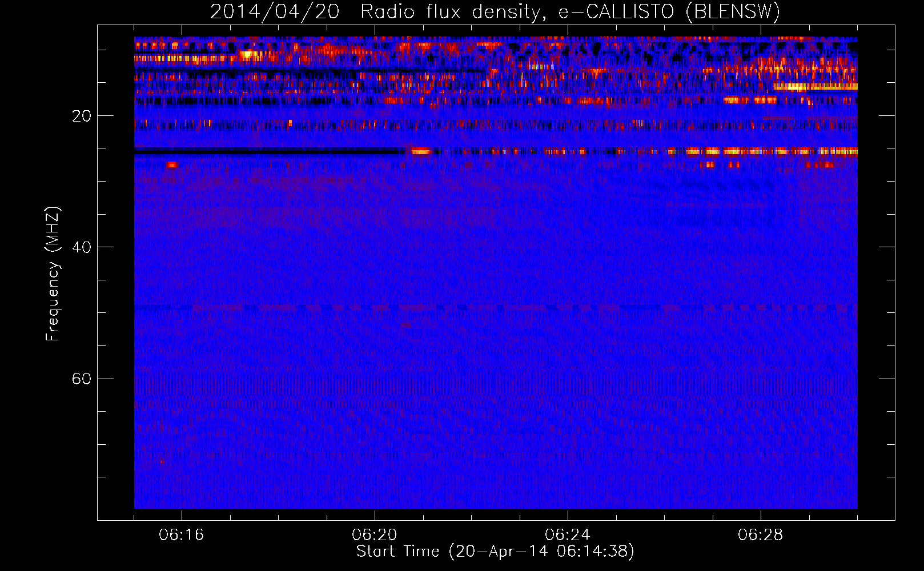Click the '60' frequency tick label
Viewport: 924px width, 571px height.
[81, 379]
